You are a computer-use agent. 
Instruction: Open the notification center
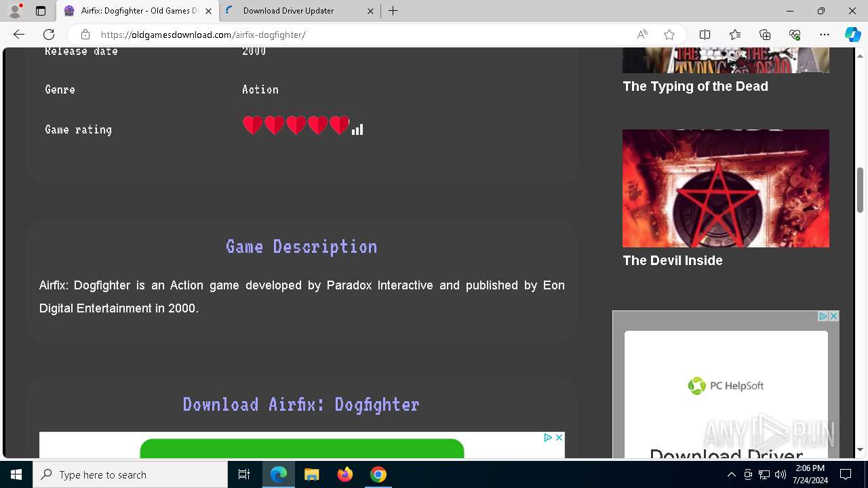[846, 474]
